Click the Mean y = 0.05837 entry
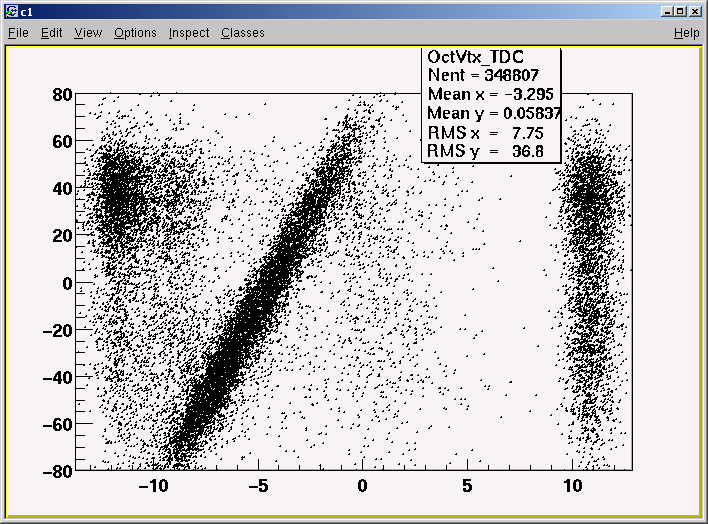This screenshot has height=524, width=708. 494,113
